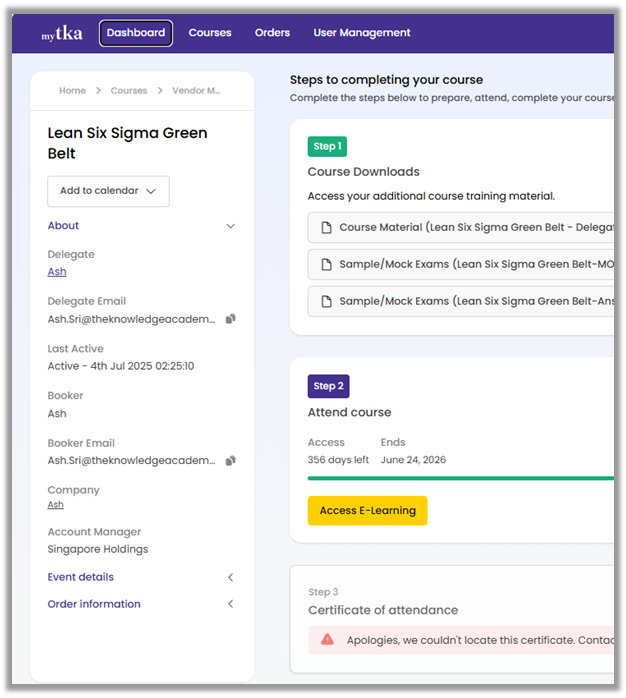626x698 pixels.
Task: Click the myTKA logo
Action: click(61, 34)
